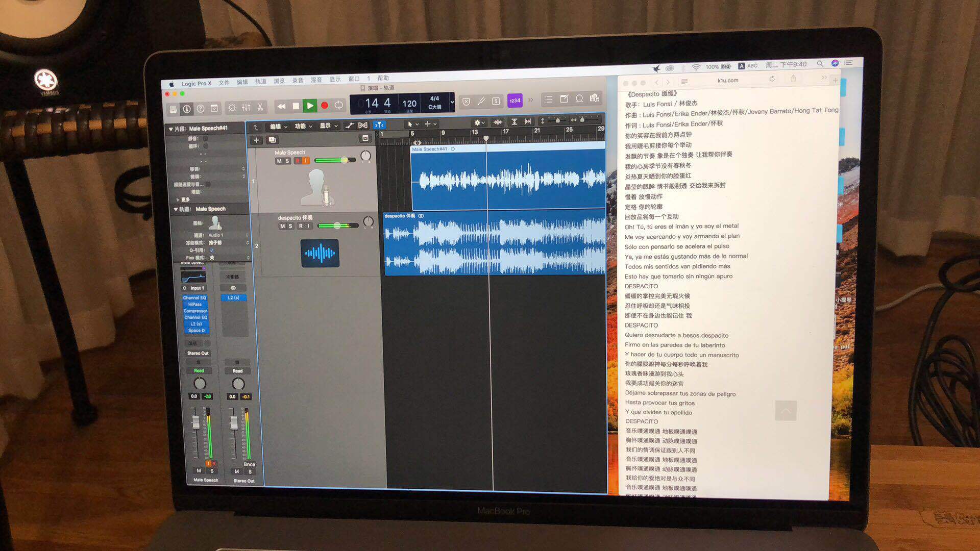Image resolution: width=980 pixels, height=551 pixels.
Task: Open the 帮助 menu in the menu bar
Action: coord(383,78)
